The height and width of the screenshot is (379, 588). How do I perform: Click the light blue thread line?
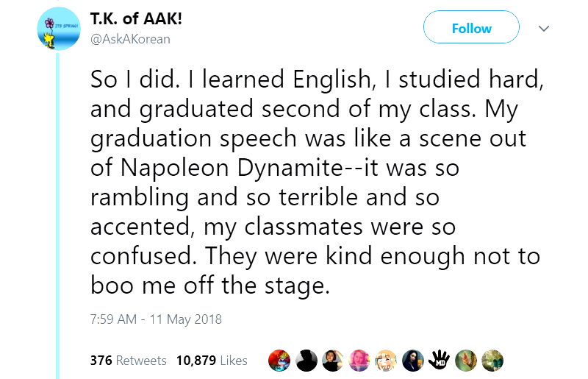coord(58,221)
